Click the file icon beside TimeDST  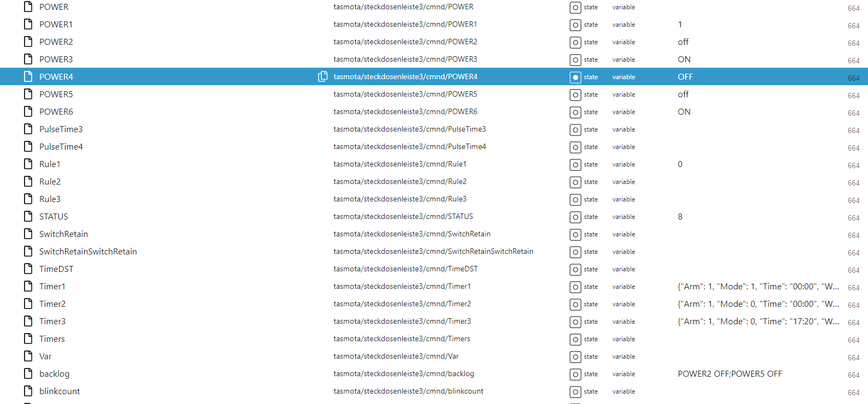pos(28,269)
